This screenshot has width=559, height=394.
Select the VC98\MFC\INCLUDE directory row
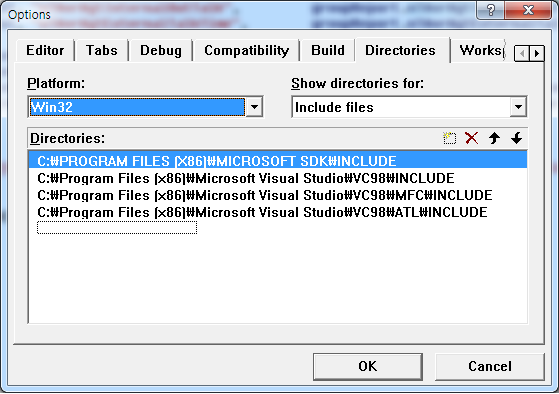pyautogui.click(x=278, y=195)
